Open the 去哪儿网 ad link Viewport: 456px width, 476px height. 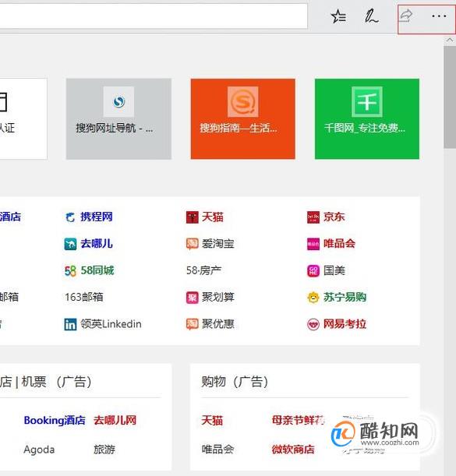coord(115,421)
